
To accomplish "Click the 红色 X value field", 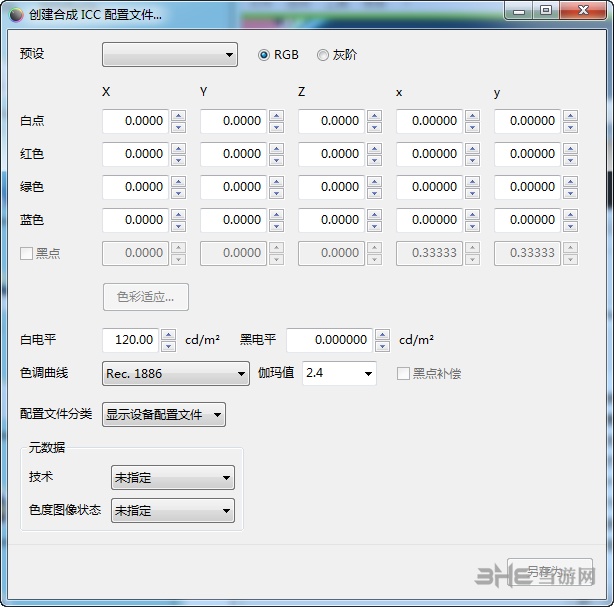I will (135, 154).
